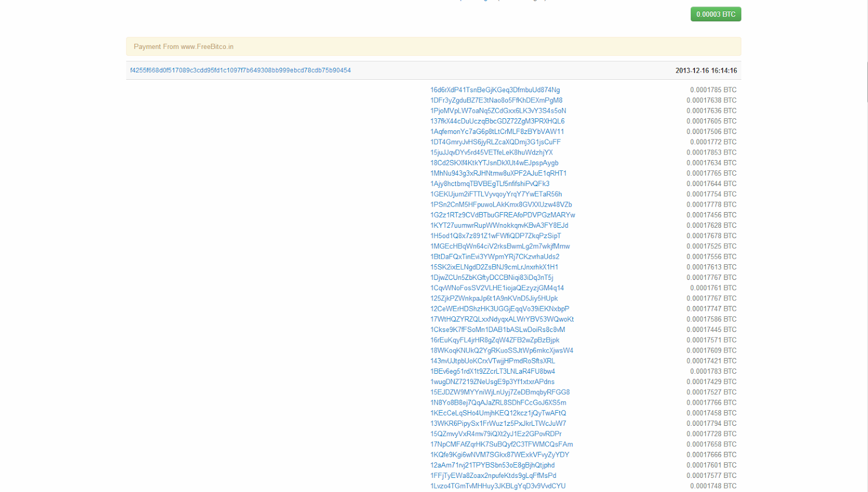Open address 18WKoqKNUkQ2YgRKuoSSJtWp6mkcXjwsW4
The image size is (868, 492).
pos(502,350)
